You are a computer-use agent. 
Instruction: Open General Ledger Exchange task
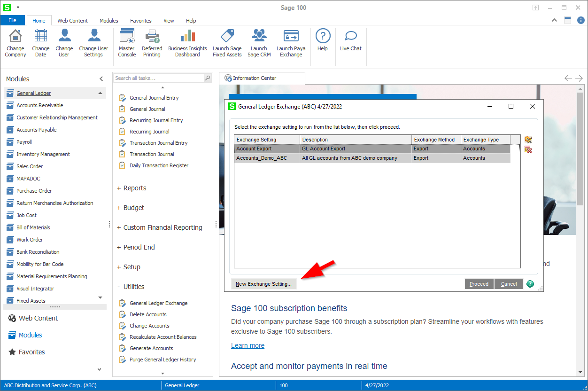tap(158, 303)
